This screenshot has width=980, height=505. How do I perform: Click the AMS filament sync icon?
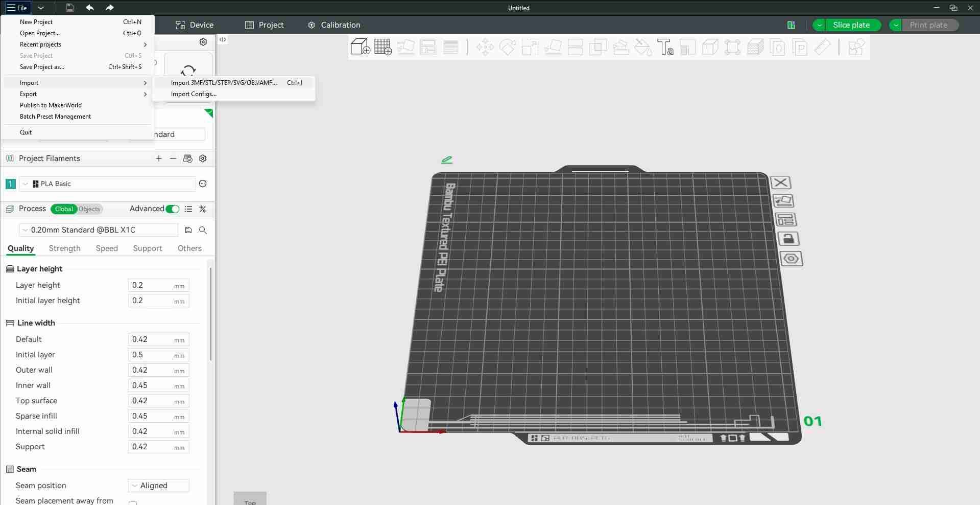188,158
